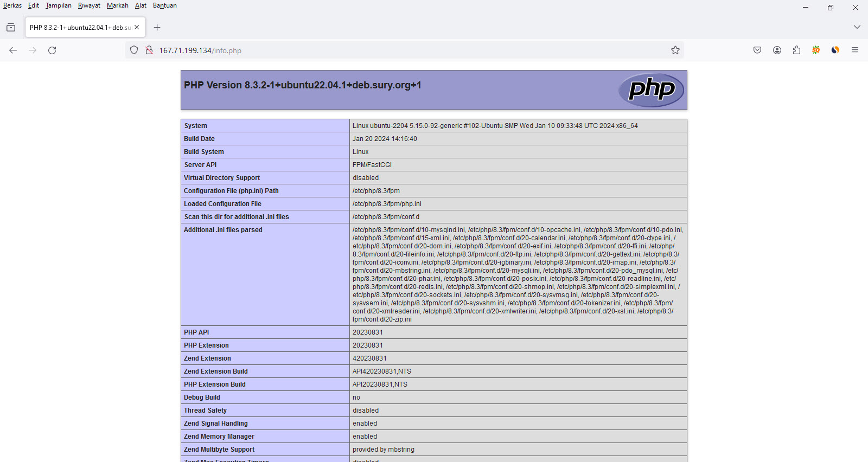Close the PHP info tab
The width and height of the screenshot is (868, 462).
coord(137,27)
